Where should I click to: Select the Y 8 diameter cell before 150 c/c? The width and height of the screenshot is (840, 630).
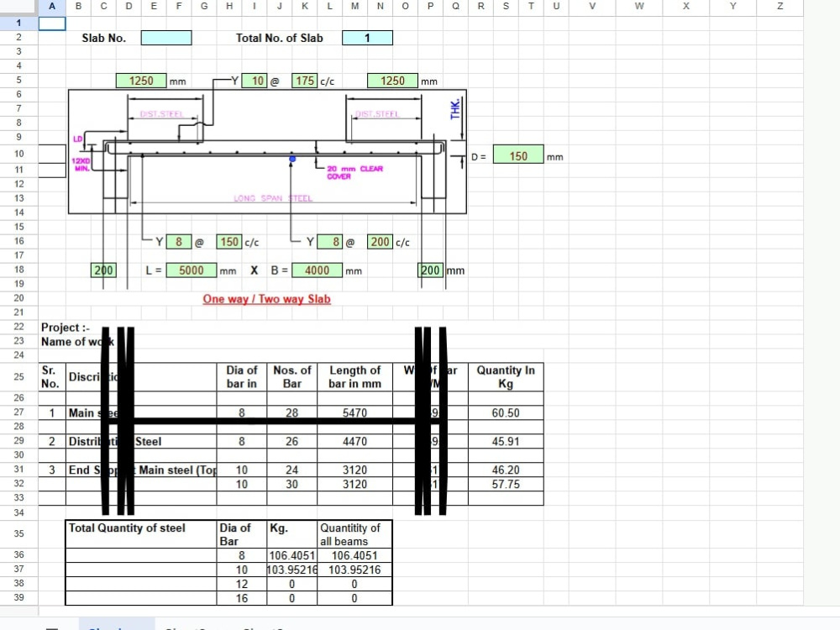(x=179, y=242)
